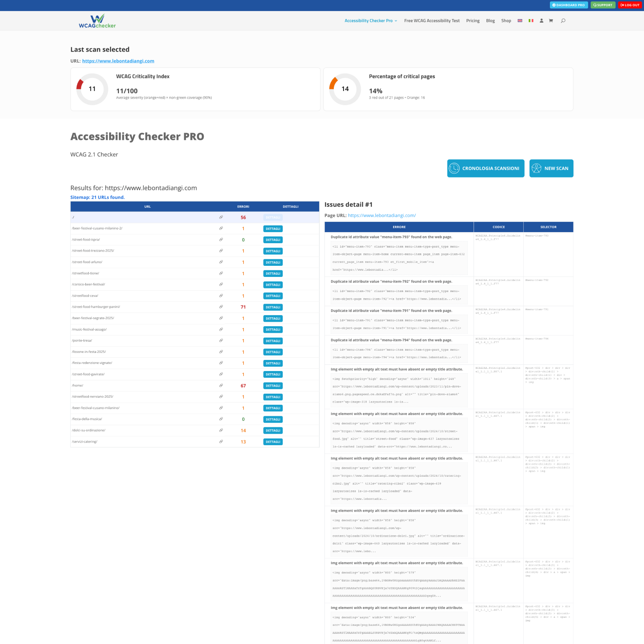Open link icon for /beer-festival-segrate-2025/
Screen dimensions: 644x644
click(x=221, y=318)
